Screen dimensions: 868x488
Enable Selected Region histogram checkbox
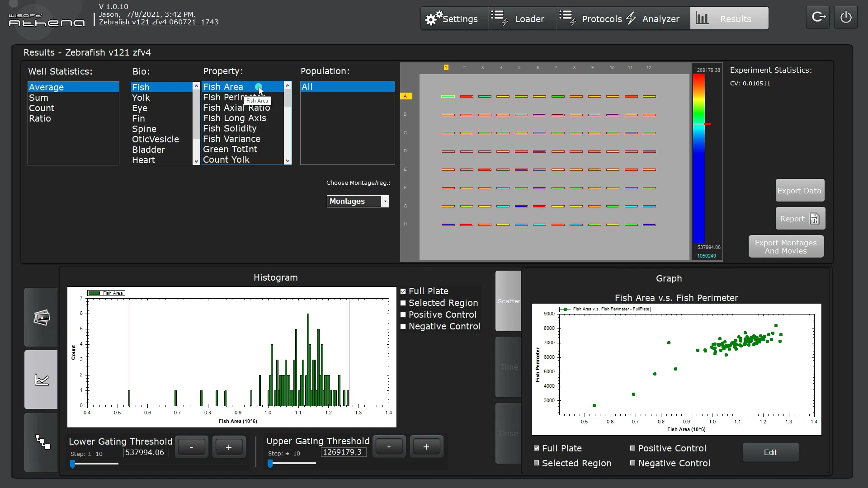point(403,303)
